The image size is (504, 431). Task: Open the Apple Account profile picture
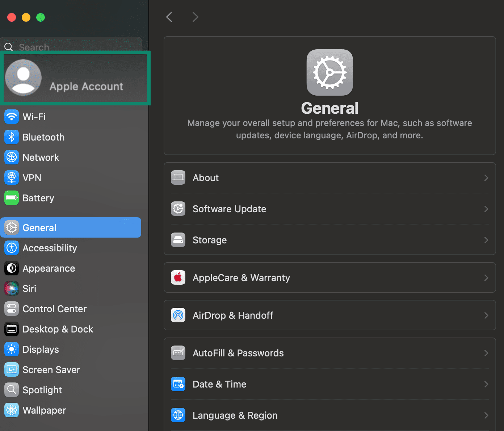click(x=23, y=78)
